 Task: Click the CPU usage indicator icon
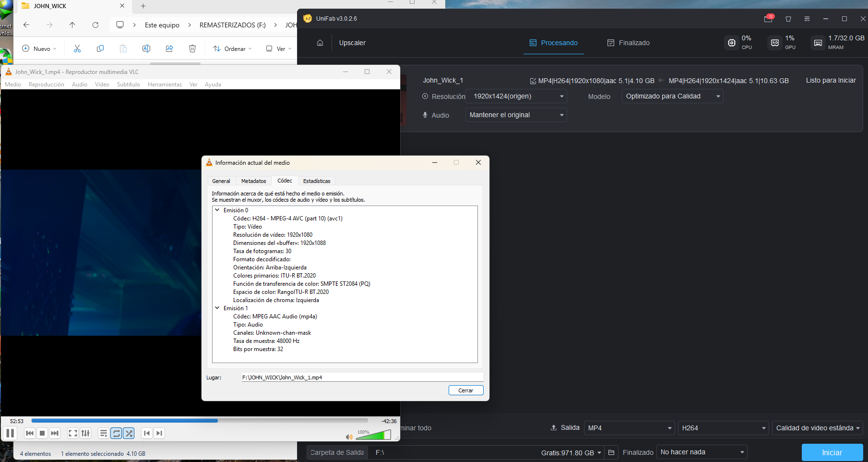pyautogui.click(x=732, y=43)
